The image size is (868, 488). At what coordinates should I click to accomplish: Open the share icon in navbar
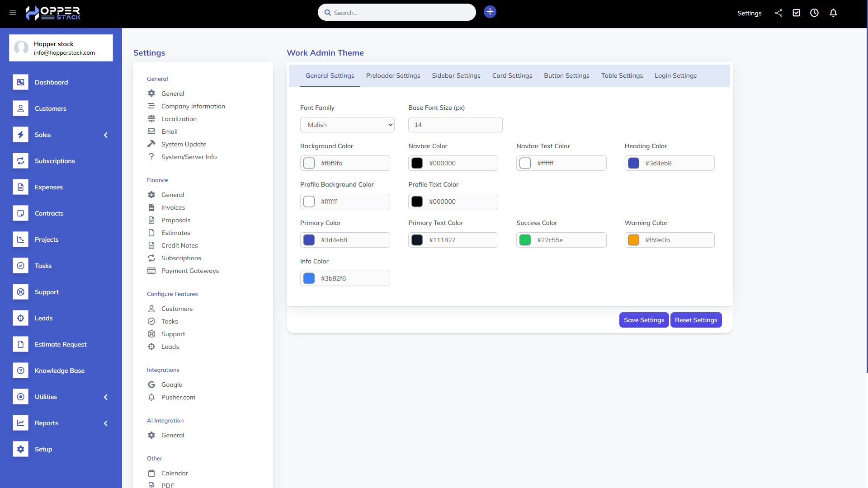point(778,13)
